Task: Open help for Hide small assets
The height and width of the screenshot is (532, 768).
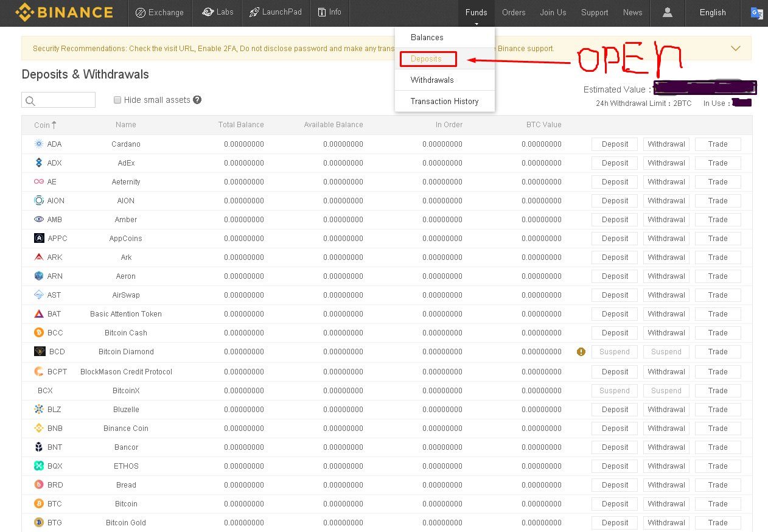Action: (x=197, y=100)
